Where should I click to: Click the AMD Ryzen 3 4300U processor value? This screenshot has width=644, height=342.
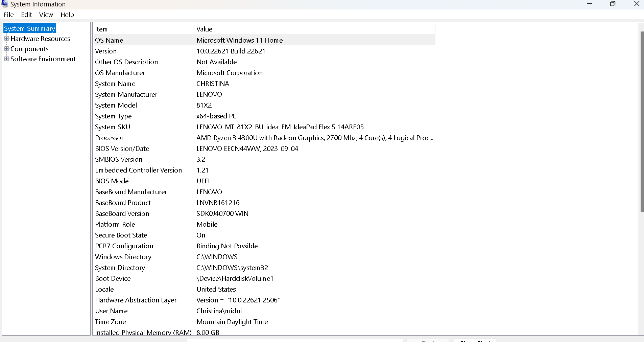pyautogui.click(x=315, y=138)
